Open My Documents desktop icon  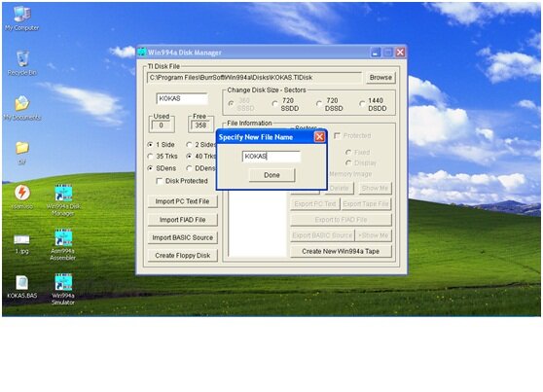click(22, 108)
